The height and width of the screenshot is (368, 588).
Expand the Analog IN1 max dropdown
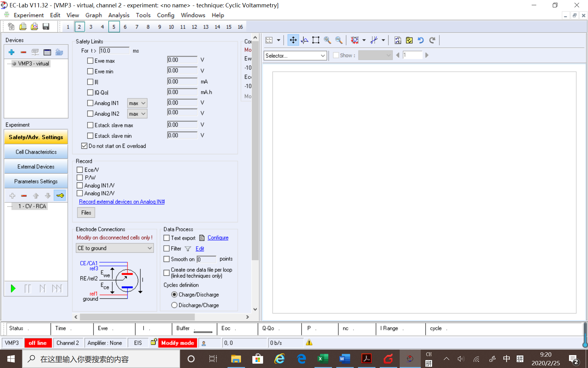[137, 103]
